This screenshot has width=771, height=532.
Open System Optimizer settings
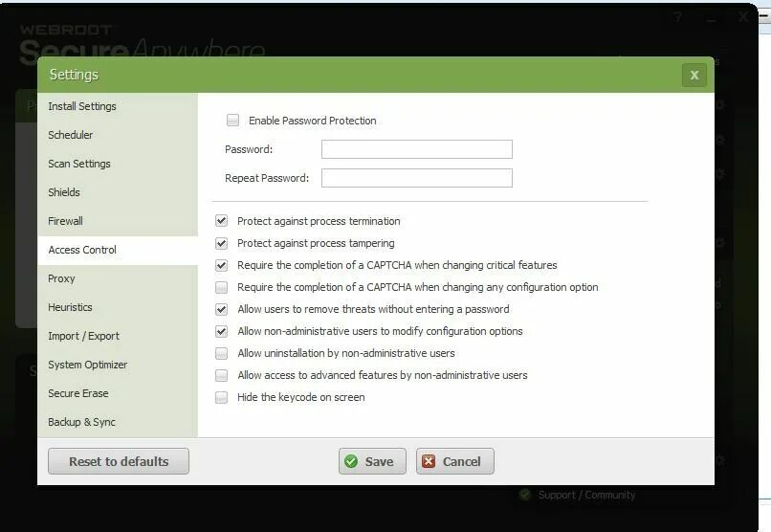[118, 365]
